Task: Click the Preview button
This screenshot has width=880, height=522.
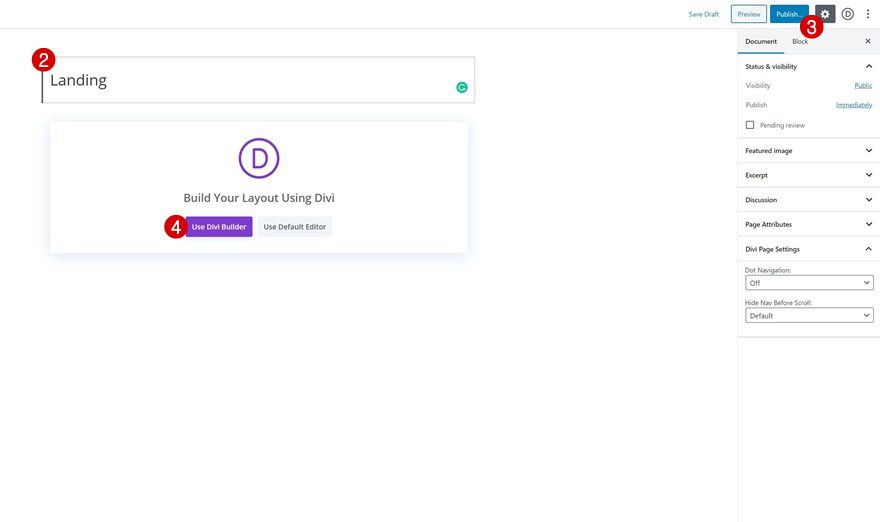Action: (x=749, y=14)
